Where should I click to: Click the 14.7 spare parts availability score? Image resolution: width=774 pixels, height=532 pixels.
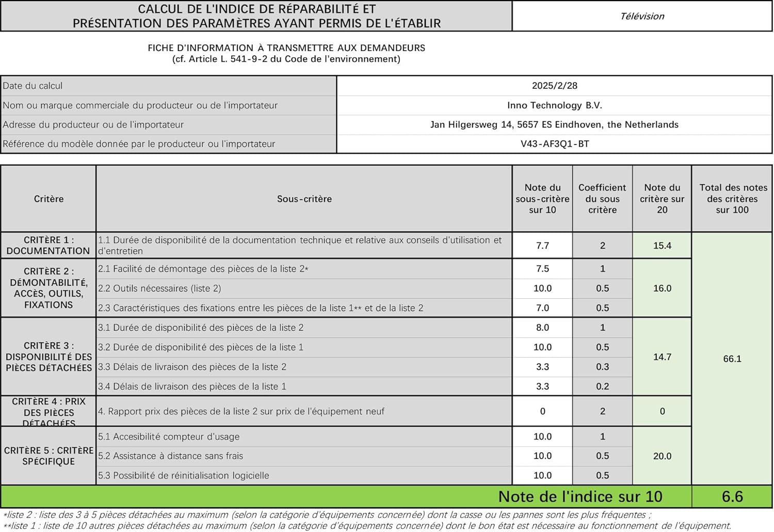(662, 357)
